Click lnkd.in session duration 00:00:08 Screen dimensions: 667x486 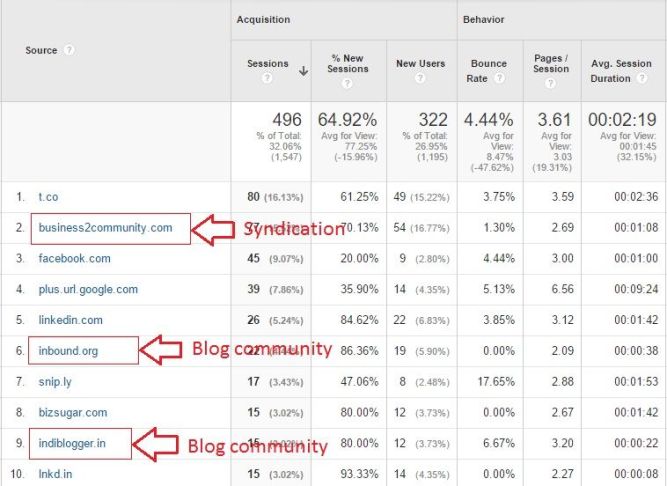point(636,474)
